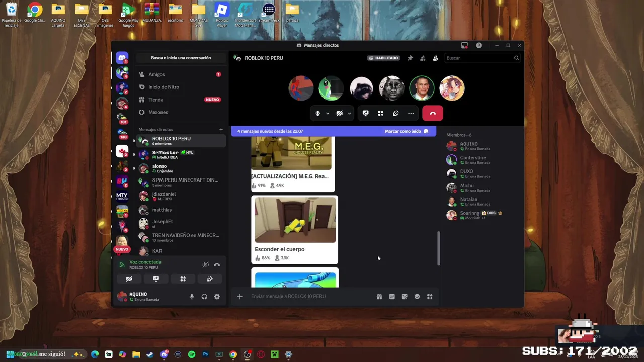Open user settings gear icon

click(217, 297)
